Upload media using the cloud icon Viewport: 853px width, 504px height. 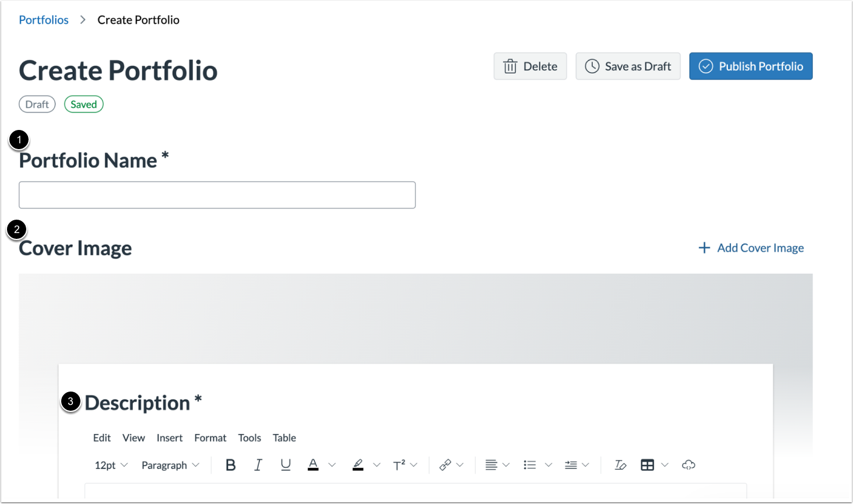689,464
